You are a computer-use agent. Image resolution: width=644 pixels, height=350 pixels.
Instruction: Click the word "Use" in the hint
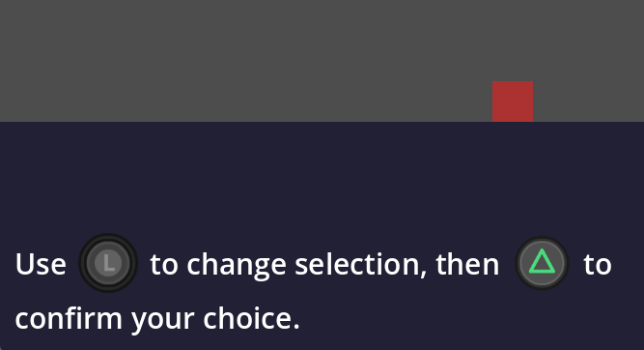point(41,264)
